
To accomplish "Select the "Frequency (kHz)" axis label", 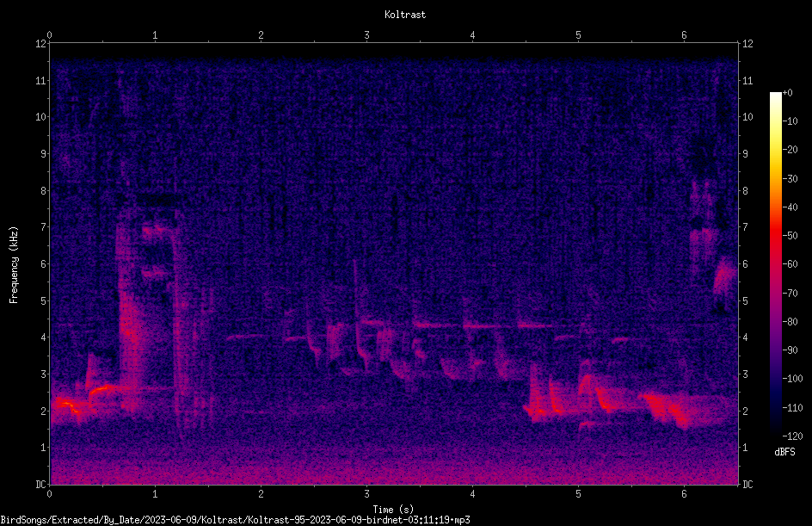I will [x=14, y=265].
